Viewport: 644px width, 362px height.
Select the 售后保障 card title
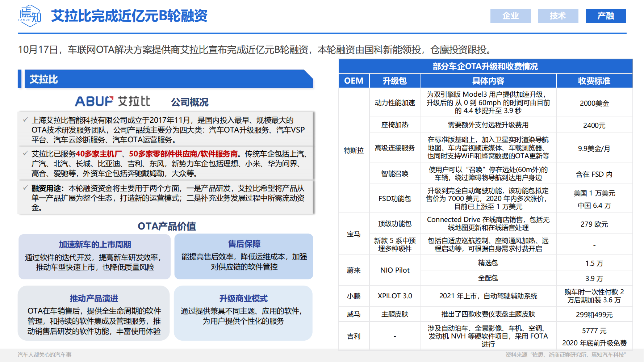tap(244, 244)
